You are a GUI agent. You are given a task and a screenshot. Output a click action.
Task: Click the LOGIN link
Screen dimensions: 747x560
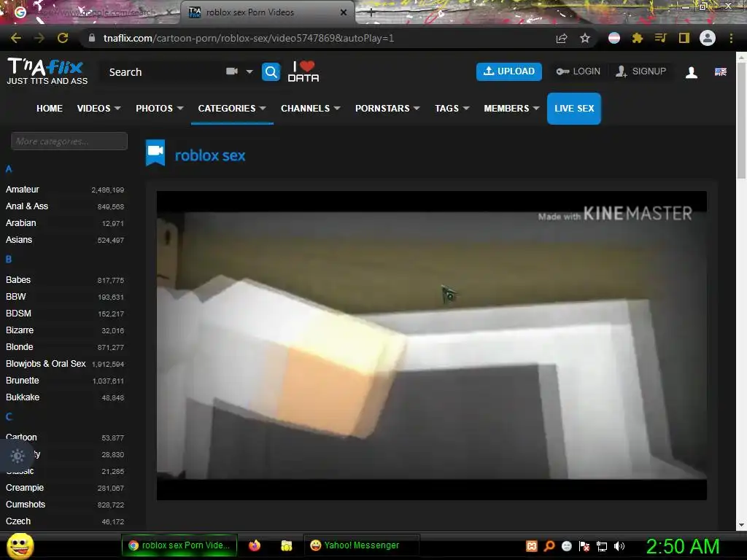[x=578, y=71]
